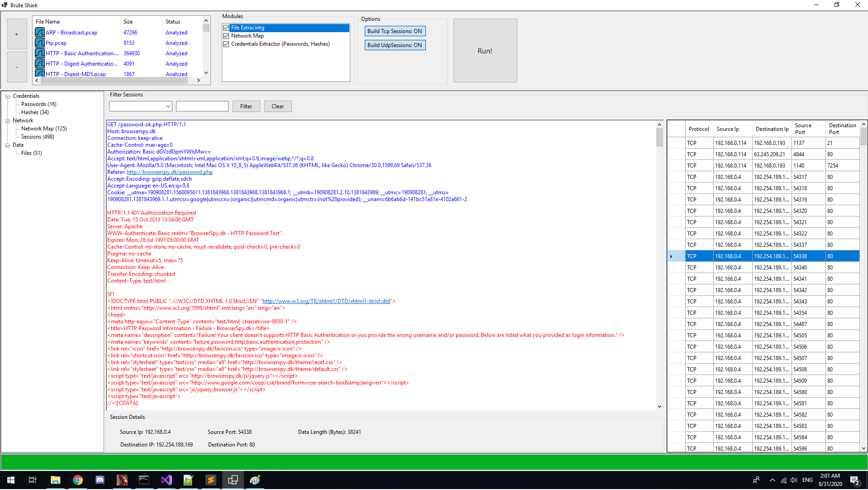The height and width of the screenshot is (490, 868).
Task: Select Network Map (125) in the tree
Action: pyautogui.click(x=44, y=129)
